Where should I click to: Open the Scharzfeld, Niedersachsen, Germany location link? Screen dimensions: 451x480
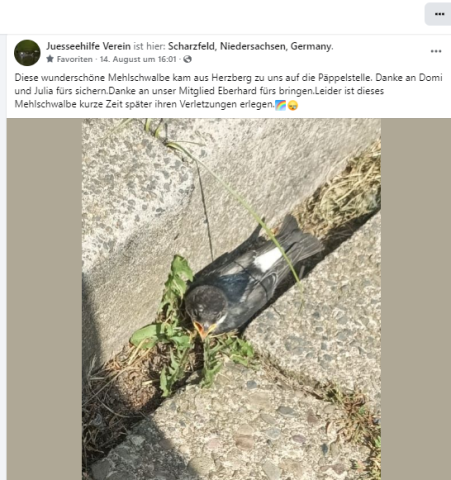(x=250, y=46)
